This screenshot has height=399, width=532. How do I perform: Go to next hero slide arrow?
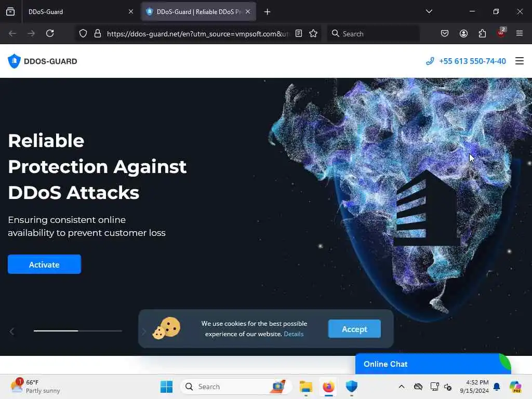click(143, 331)
